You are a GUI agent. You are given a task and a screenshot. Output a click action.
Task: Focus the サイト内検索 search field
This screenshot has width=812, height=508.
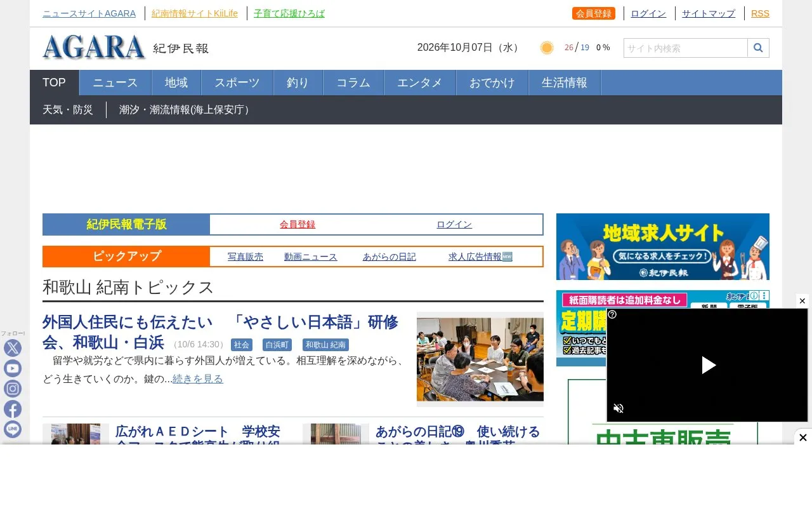point(686,48)
